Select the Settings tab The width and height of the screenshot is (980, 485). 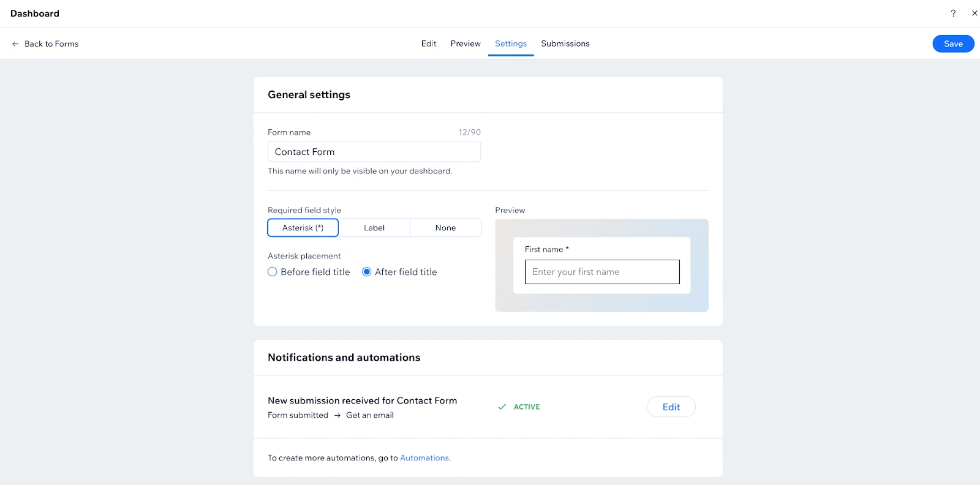click(511, 43)
